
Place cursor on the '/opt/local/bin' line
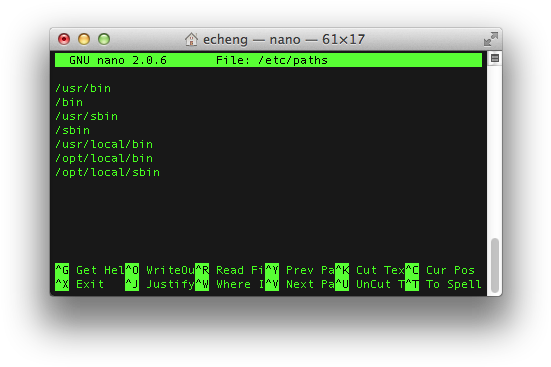pyautogui.click(x=104, y=159)
